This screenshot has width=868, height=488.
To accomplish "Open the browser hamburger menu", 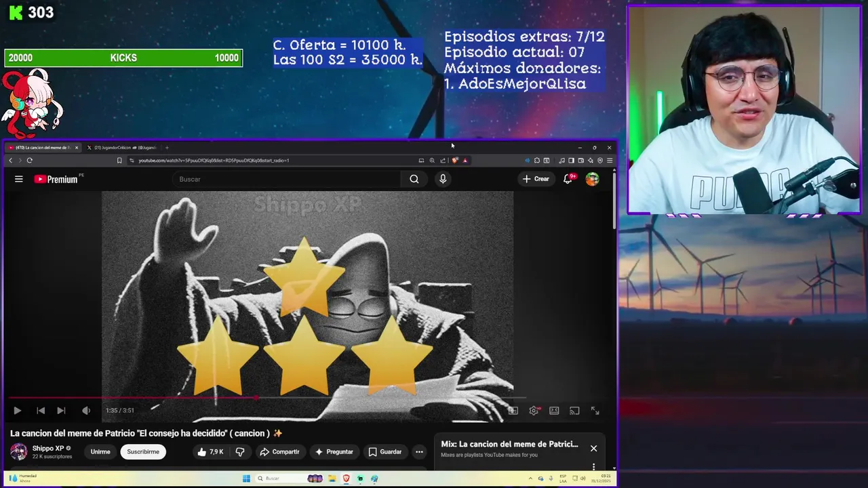I will (610, 161).
